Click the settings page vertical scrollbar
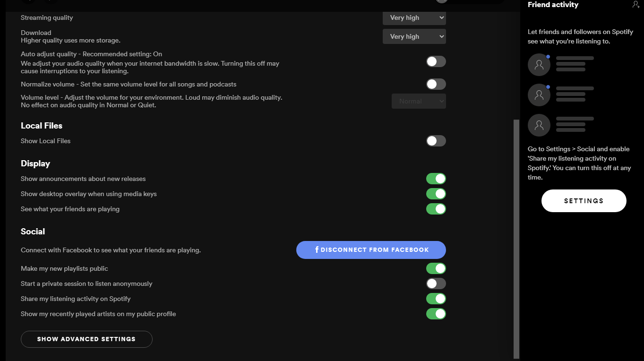Screen dimensions: 644x361 tap(516, 239)
